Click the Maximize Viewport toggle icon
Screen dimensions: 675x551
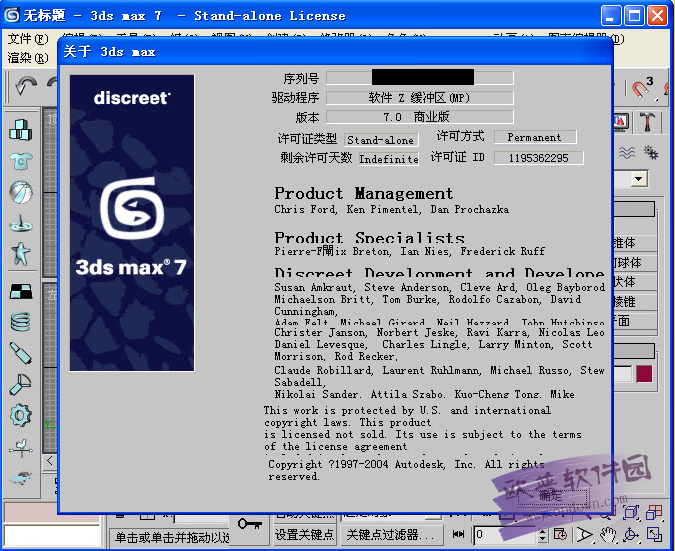coord(654,535)
